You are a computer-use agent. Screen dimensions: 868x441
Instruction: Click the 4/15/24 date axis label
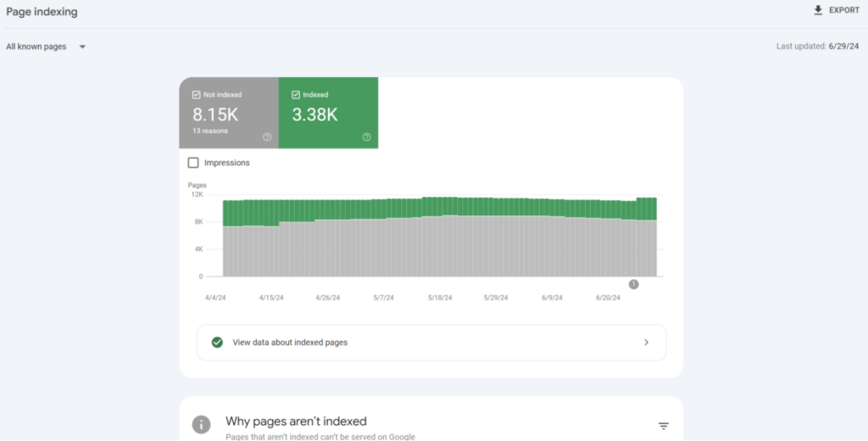tap(271, 298)
